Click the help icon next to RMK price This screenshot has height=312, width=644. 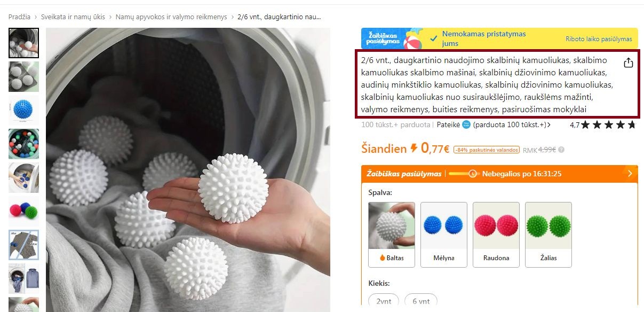[561, 150]
